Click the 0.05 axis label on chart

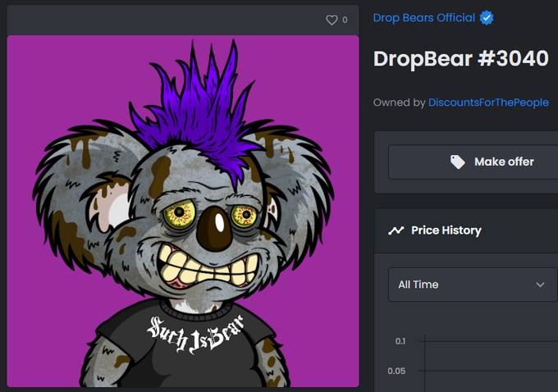coord(396,371)
